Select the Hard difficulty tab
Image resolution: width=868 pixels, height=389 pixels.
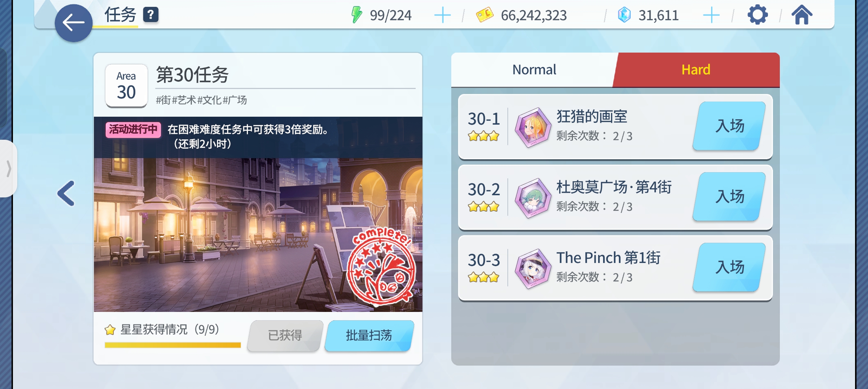pos(696,70)
